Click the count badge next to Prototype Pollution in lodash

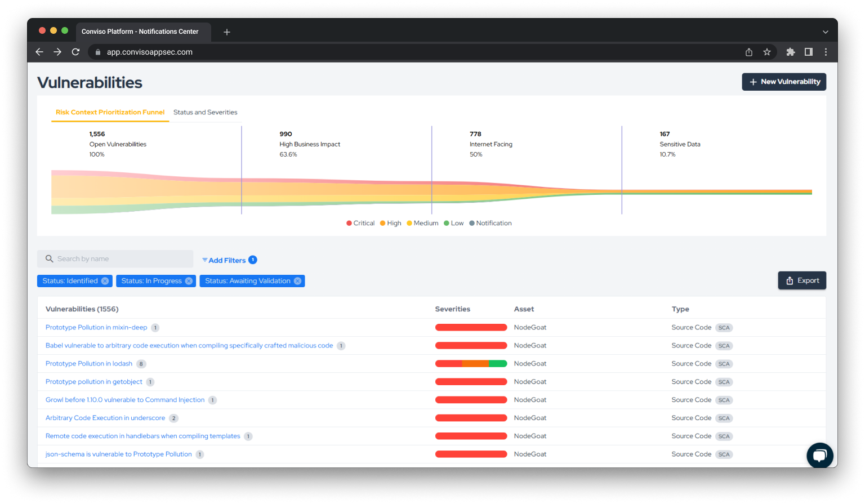click(x=141, y=364)
